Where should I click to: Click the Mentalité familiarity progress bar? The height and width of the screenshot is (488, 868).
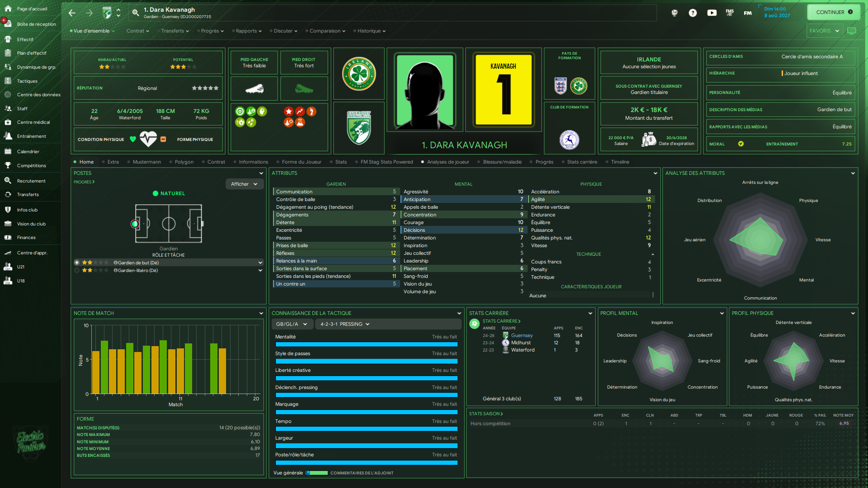pos(366,344)
